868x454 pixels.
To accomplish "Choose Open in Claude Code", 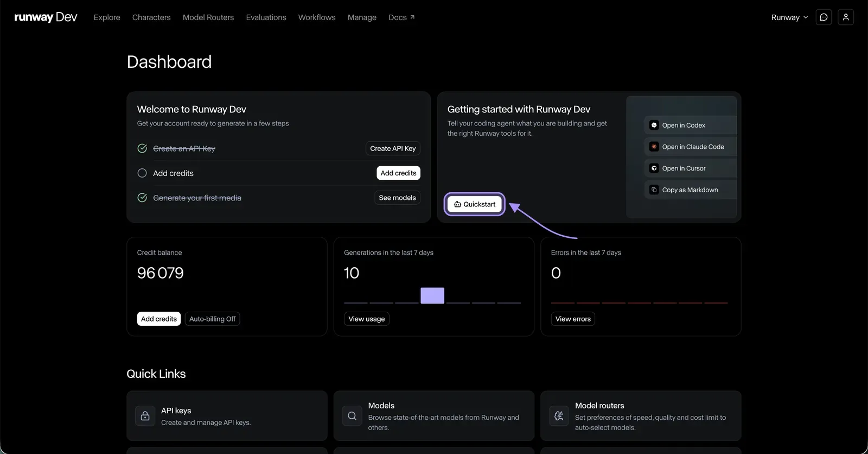I will (x=690, y=147).
